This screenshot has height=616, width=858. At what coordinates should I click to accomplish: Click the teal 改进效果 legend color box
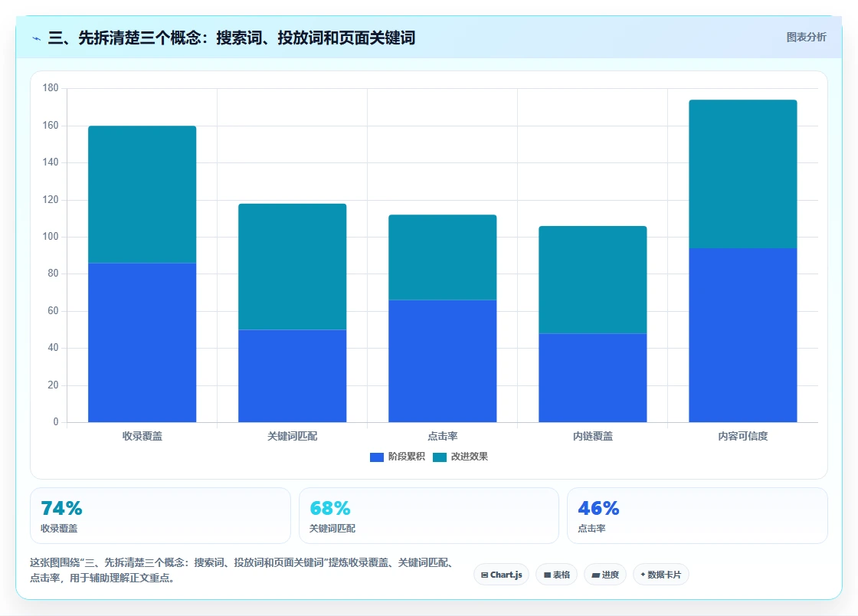pos(440,457)
